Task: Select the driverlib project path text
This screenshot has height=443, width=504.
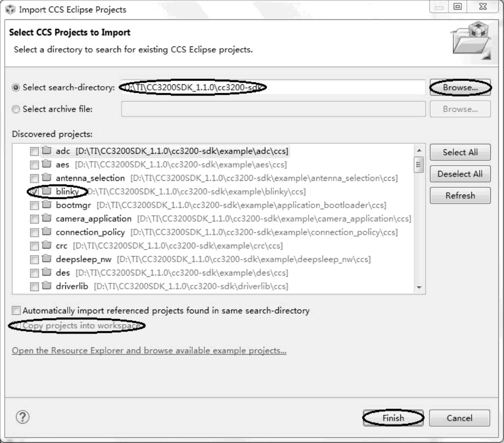Action: point(191,286)
